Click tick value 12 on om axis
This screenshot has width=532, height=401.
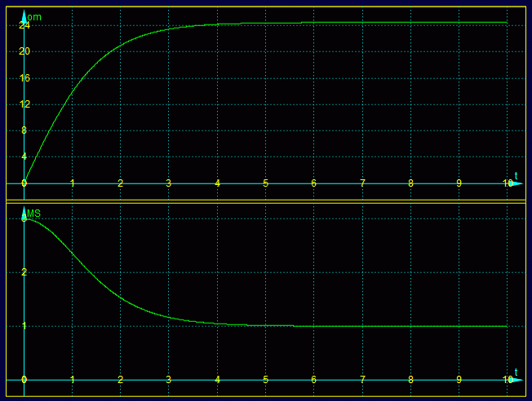pos(24,104)
